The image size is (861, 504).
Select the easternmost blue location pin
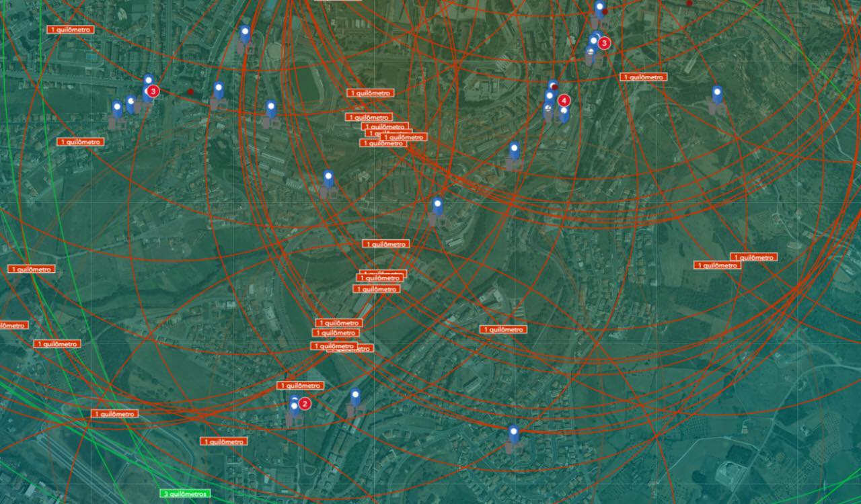(x=717, y=95)
